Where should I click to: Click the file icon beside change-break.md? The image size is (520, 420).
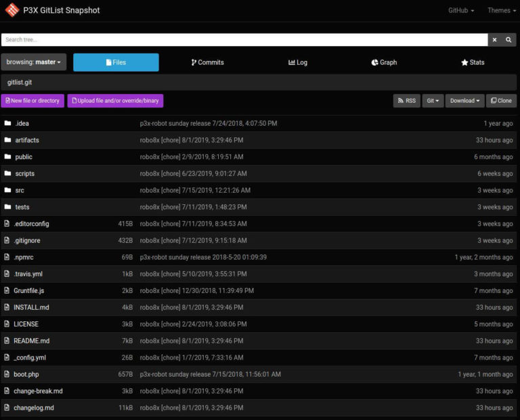coord(7,391)
